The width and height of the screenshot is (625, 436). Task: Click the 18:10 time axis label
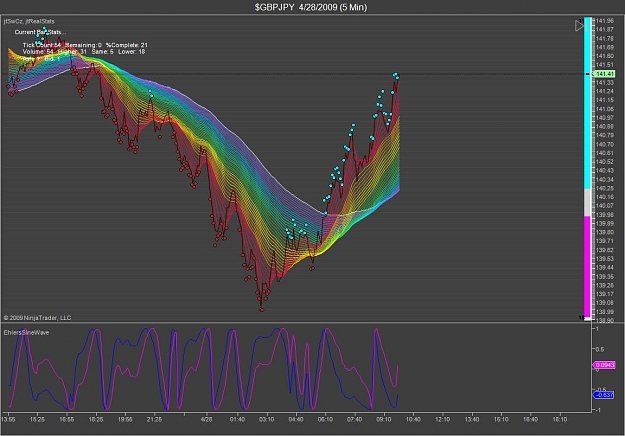click(560, 419)
